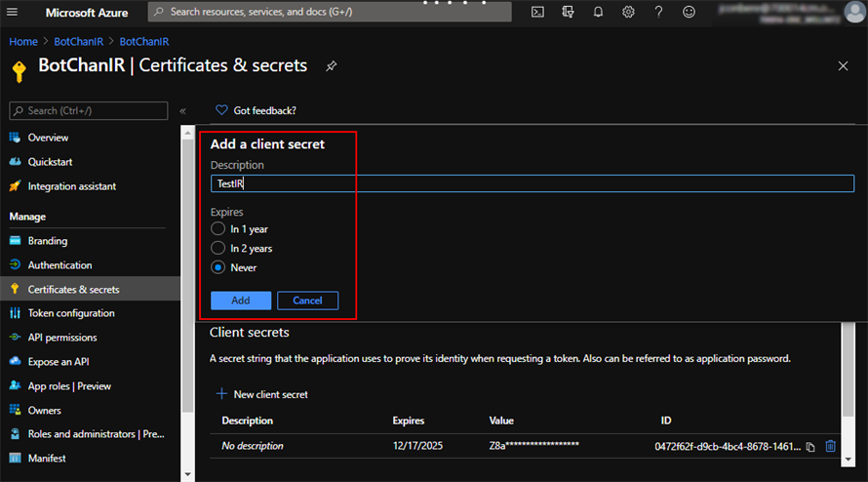Open API permissions in sidebar

pyautogui.click(x=62, y=338)
